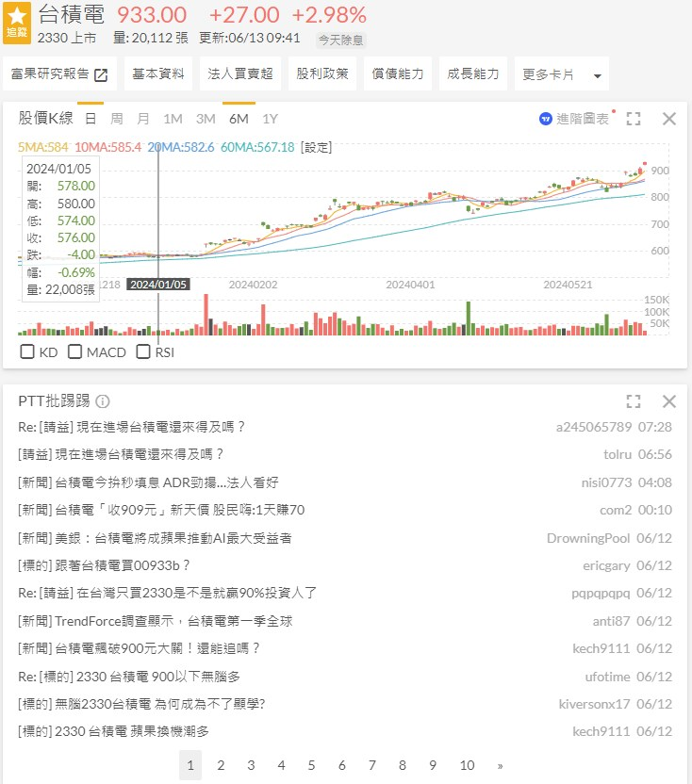Click the 5MA:584 legend label
Screen dimensions: 692x784
coord(43,147)
